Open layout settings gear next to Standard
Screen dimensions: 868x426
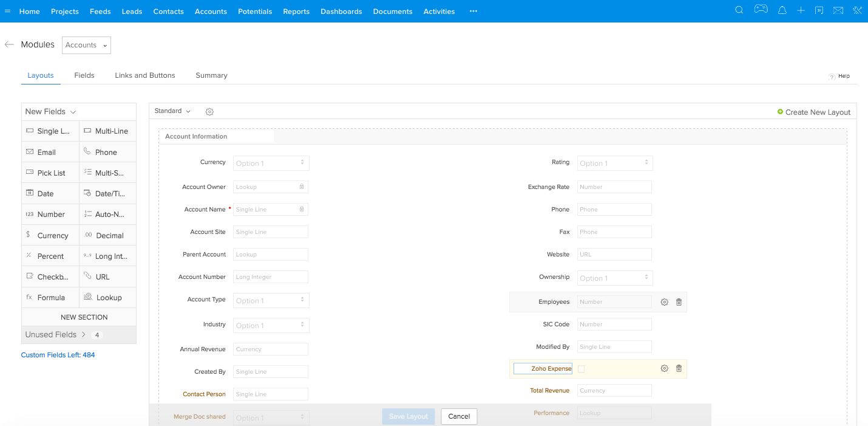point(209,112)
